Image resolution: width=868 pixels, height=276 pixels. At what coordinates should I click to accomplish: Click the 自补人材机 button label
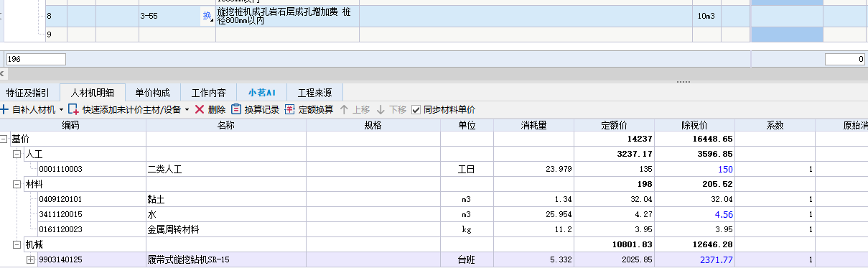coord(34,110)
